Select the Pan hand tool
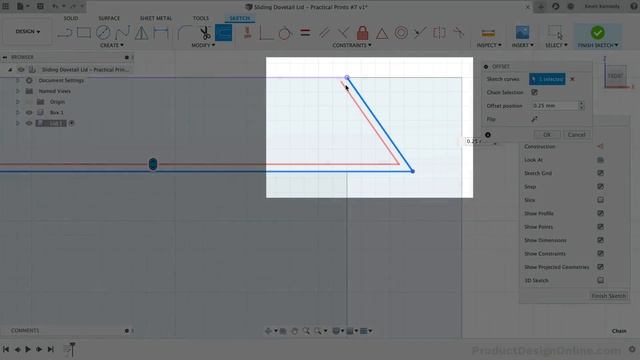640x360 pixels. 294,331
